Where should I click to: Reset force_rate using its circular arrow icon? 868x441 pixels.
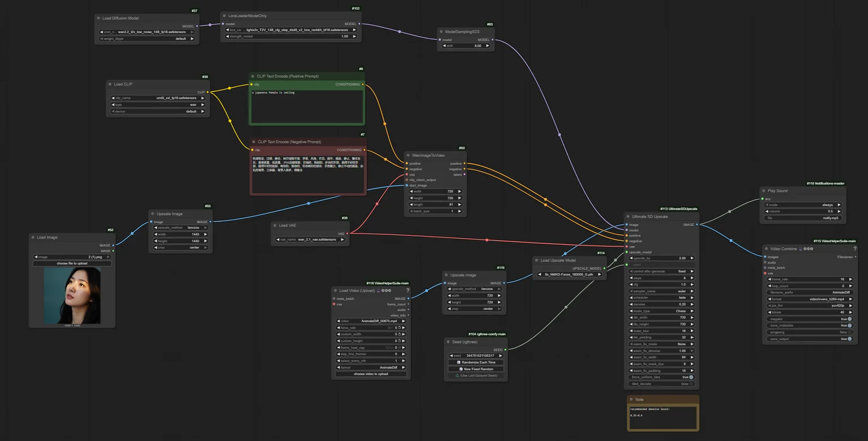click(401, 328)
